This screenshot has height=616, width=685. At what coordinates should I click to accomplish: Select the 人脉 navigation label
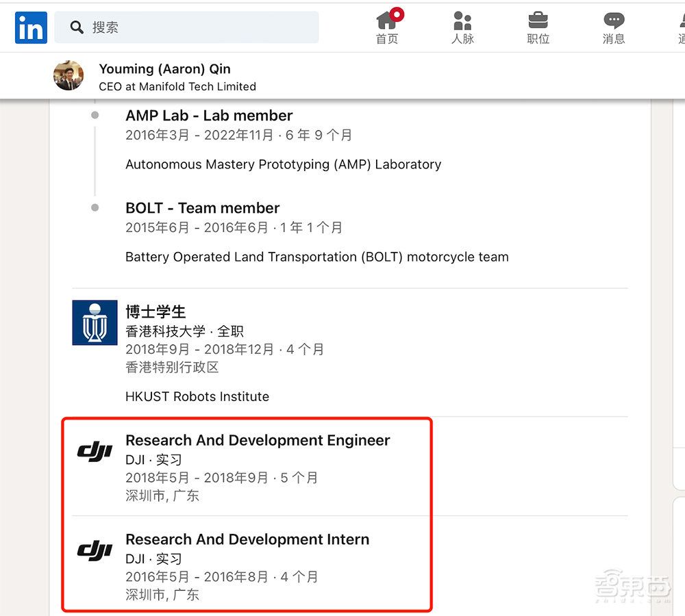click(x=462, y=39)
